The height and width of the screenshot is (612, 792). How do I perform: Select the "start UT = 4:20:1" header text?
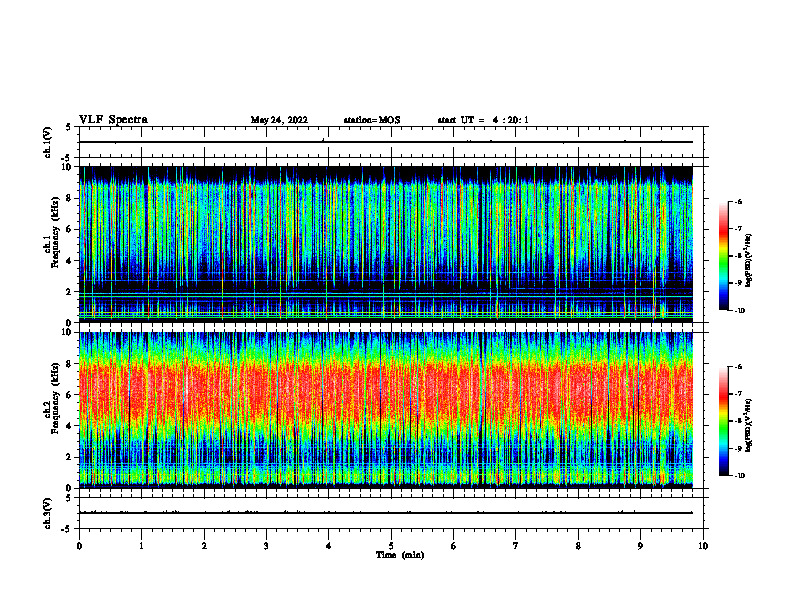[x=483, y=120]
